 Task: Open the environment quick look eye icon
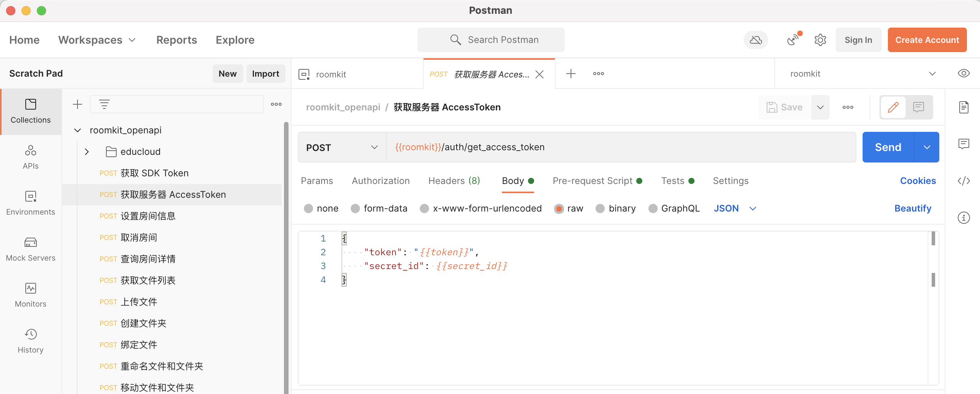pos(965,73)
